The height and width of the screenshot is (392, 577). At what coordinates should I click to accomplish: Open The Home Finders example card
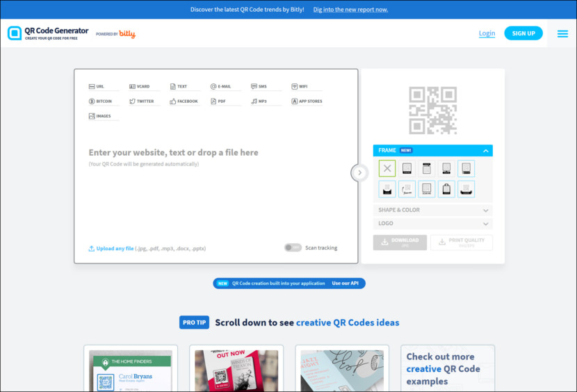131,369
